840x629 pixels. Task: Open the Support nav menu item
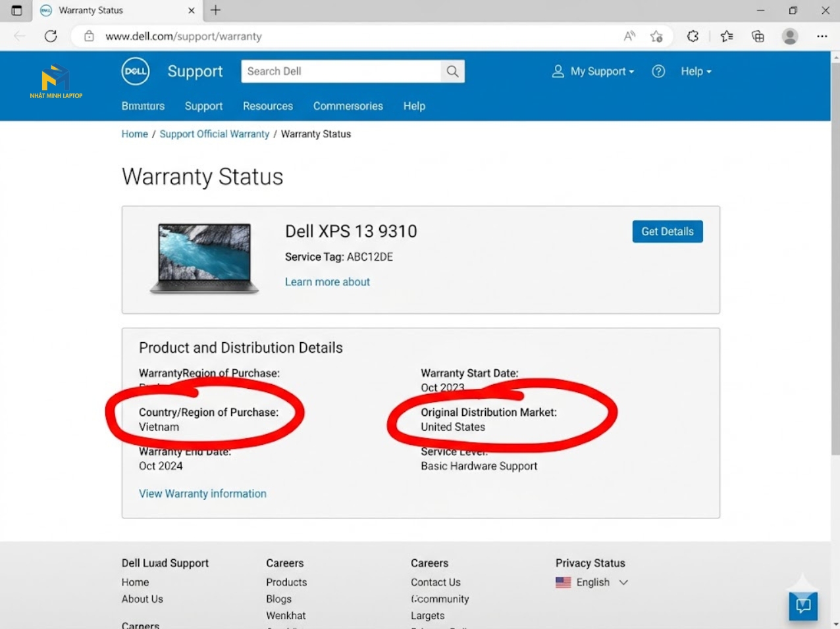point(203,106)
